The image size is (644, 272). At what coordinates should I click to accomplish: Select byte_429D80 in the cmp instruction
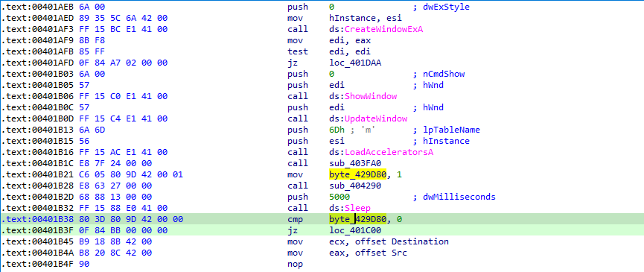[357, 219]
